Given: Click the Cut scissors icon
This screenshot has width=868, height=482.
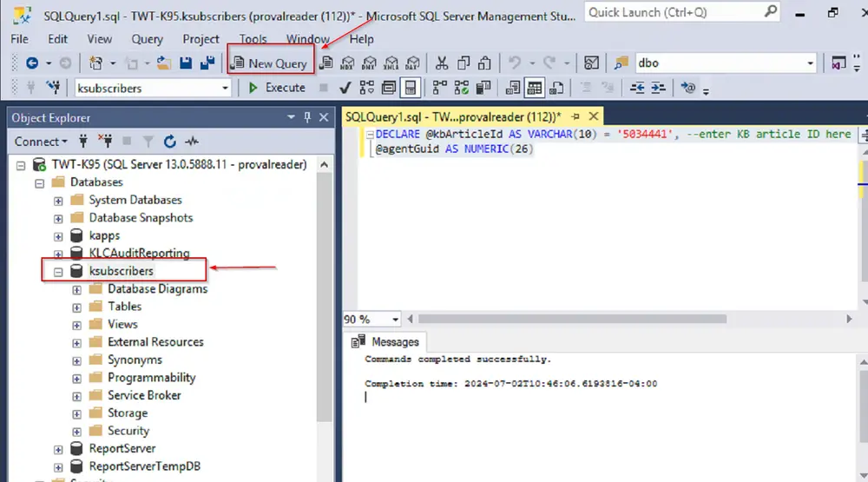Looking at the screenshot, I should (441, 63).
